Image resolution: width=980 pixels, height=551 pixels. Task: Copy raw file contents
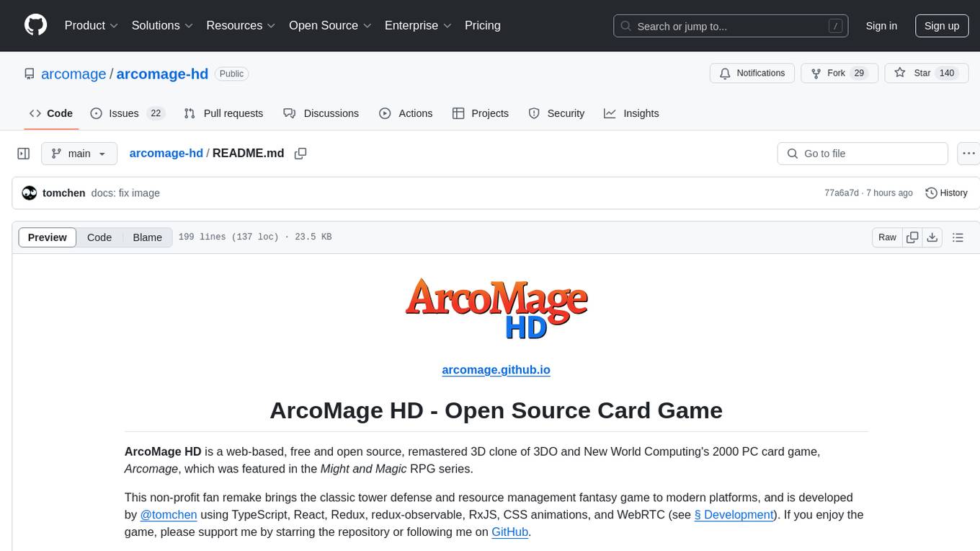912,237
